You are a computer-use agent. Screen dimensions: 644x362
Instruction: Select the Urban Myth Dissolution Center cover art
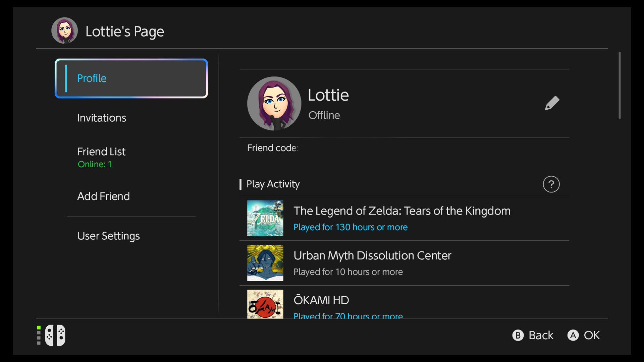tap(265, 263)
